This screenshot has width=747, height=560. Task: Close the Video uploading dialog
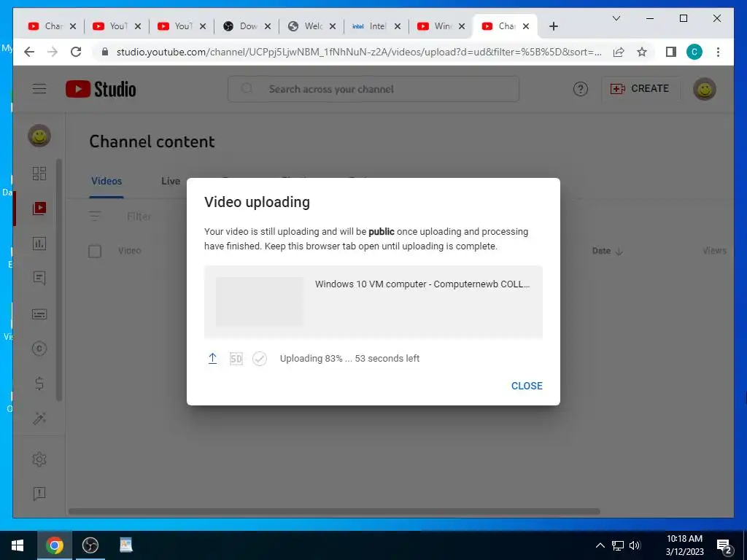pos(527,386)
